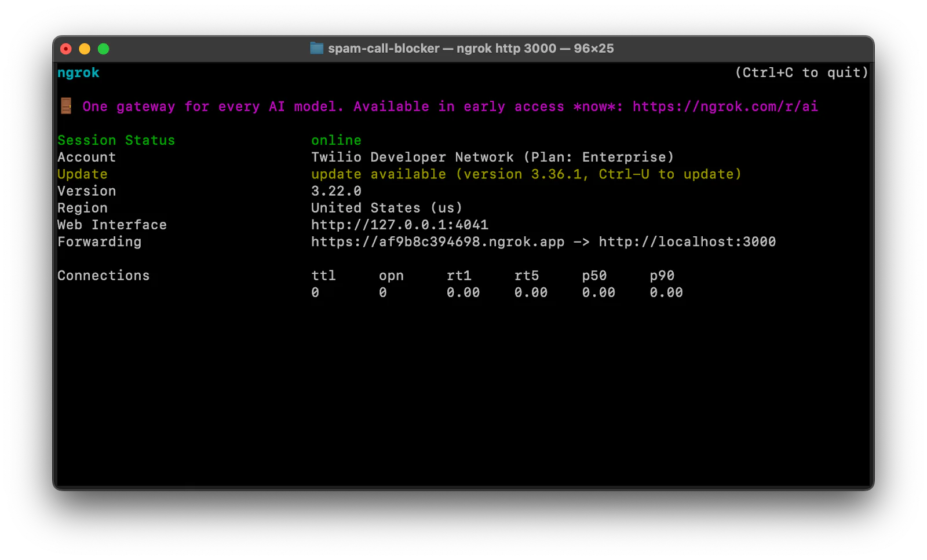927x560 pixels.
Task: Click the Version number 3.22.0
Action: click(336, 191)
